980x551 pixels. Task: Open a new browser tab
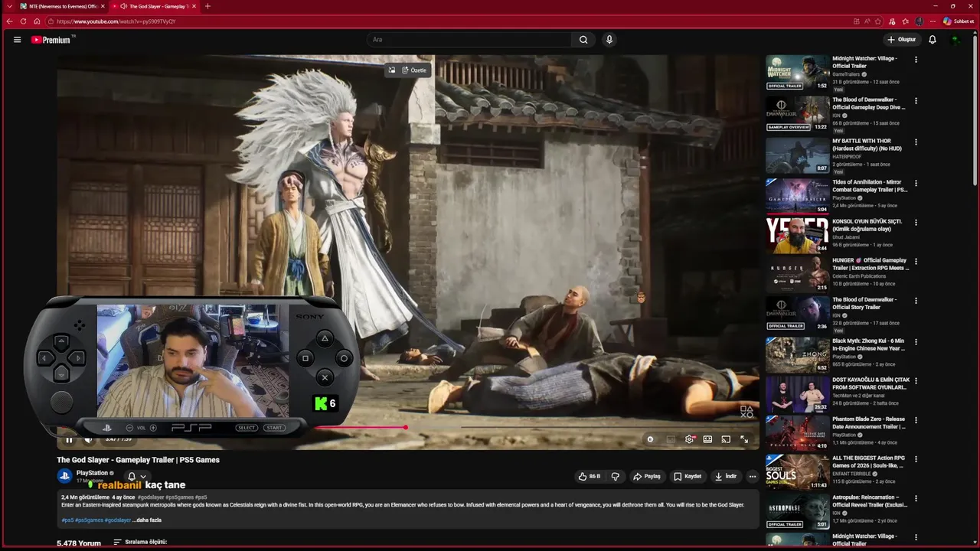207,6
